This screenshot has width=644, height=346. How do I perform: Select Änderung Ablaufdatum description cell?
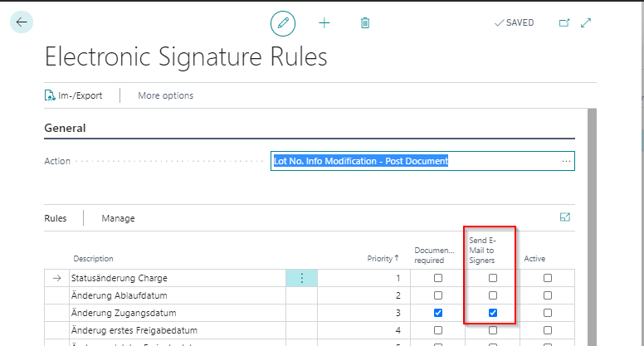(178, 295)
